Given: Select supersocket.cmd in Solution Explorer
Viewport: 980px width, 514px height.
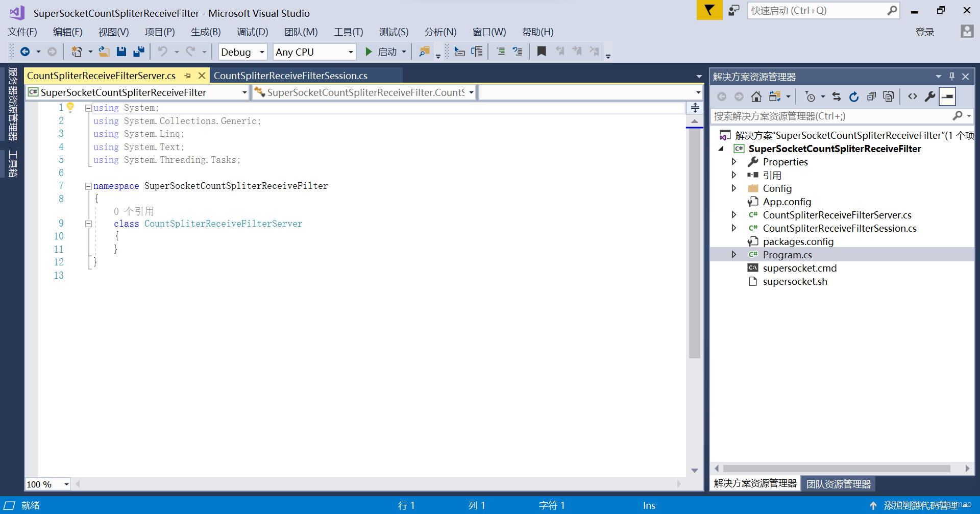Looking at the screenshot, I should click(x=799, y=268).
